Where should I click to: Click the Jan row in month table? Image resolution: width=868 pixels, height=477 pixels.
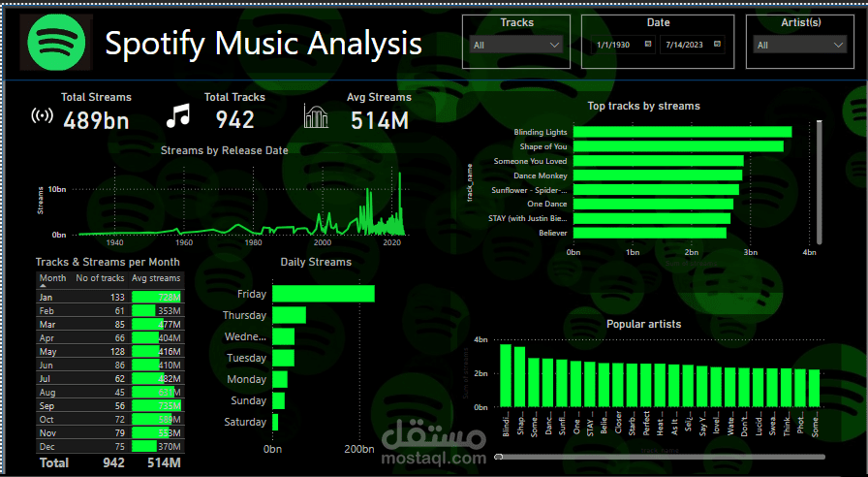[x=110, y=297]
